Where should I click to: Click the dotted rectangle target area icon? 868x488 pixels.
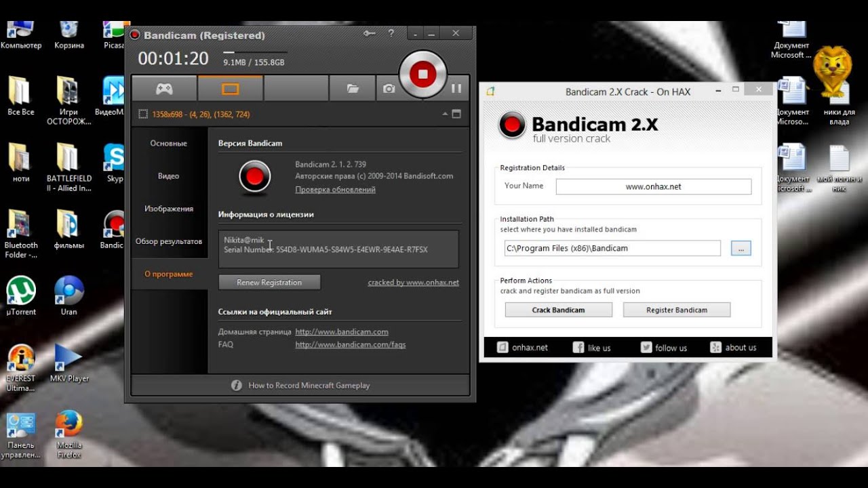pyautogui.click(x=143, y=115)
